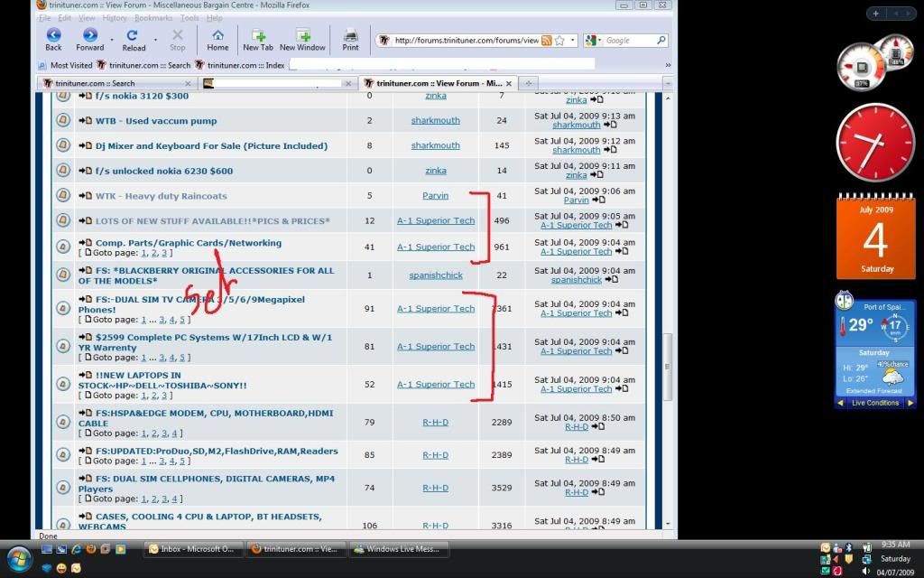The width and height of the screenshot is (924, 578).
Task: Click last-post icon in FS:HSPA&EDGE MODEM row
Action: pyautogui.click(x=598, y=426)
